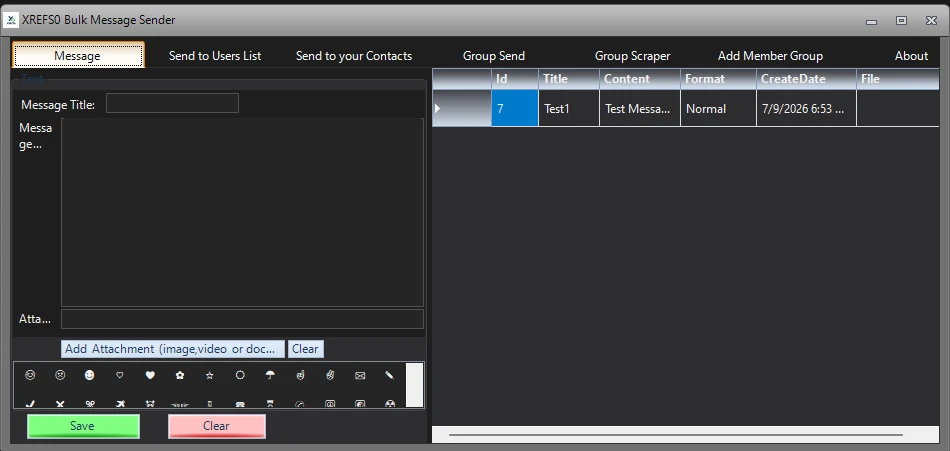The image size is (950, 451).
Task: Insert the telephone symbol
Action: [x=240, y=403]
